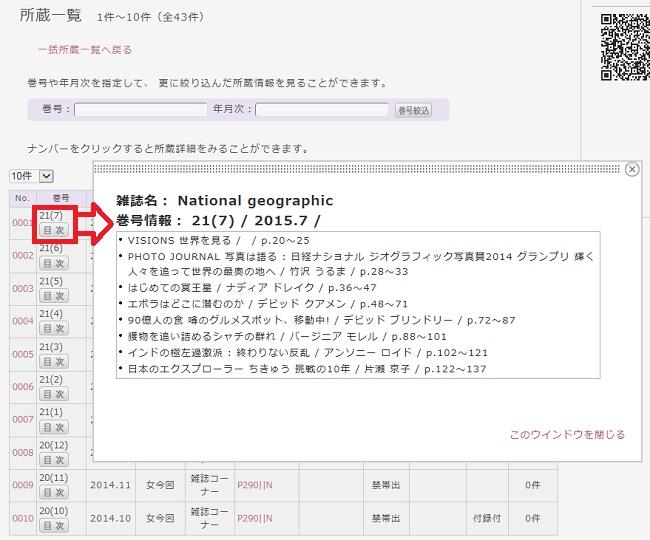Click the QR code image
This screenshot has height=540, width=650.
pos(625,46)
